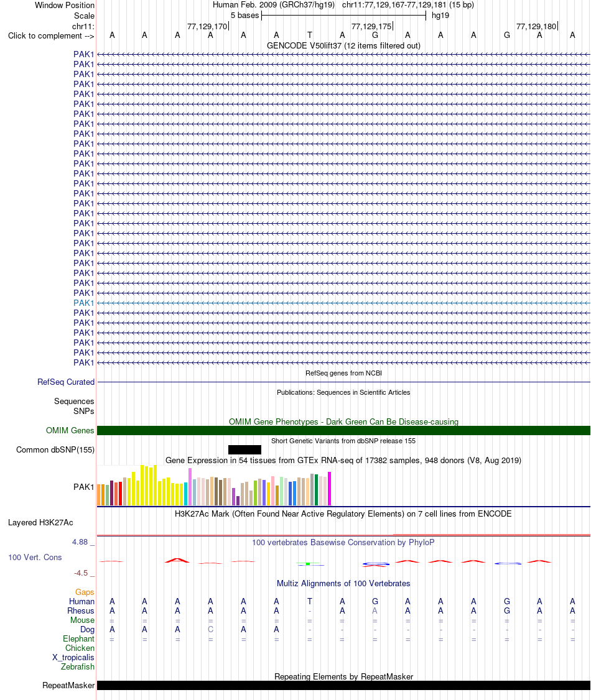Image resolution: width=591 pixels, height=700 pixels.
Task: Click the RepeatMasker side label
Action: 68,686
